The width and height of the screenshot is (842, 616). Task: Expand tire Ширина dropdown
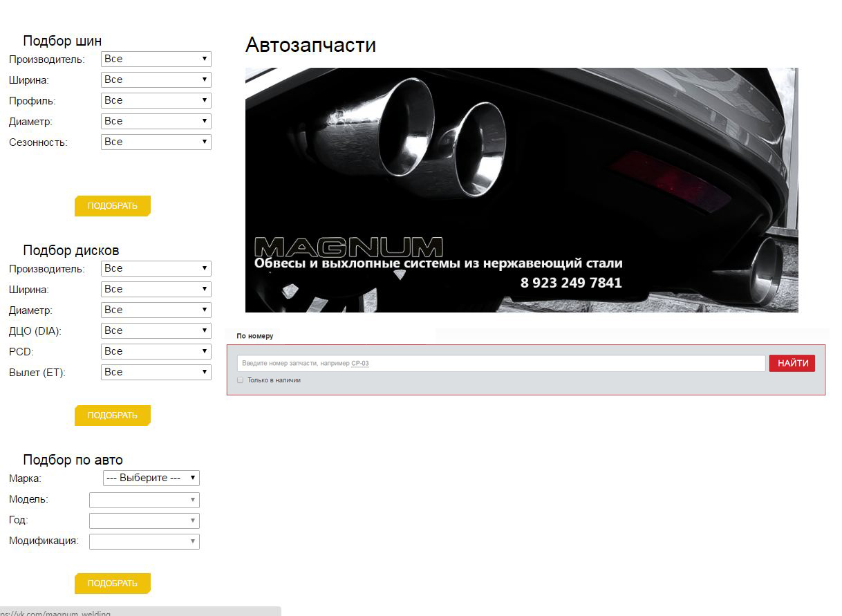point(156,80)
